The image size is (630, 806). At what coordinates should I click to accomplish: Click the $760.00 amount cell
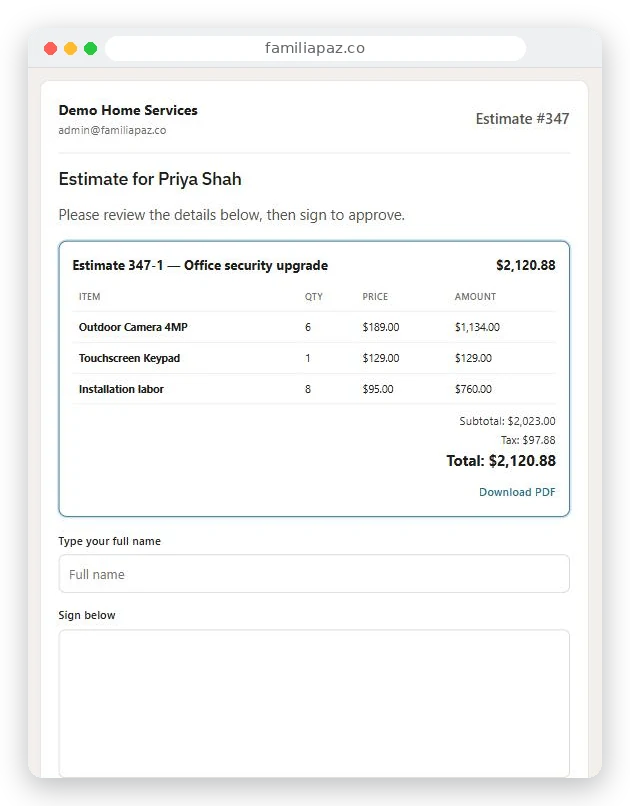[x=473, y=389]
